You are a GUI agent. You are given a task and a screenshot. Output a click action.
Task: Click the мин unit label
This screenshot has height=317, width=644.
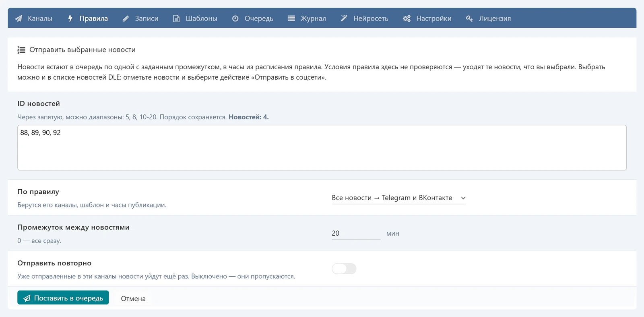click(x=393, y=234)
